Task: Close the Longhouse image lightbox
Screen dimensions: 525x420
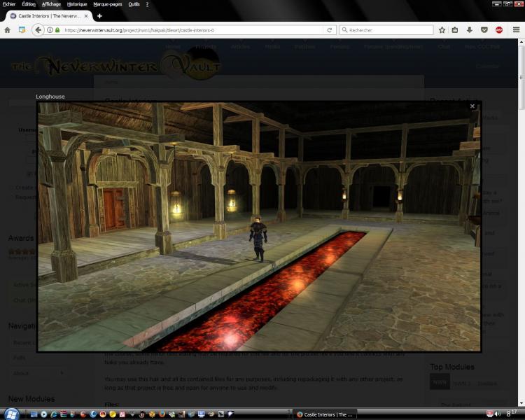Action: click(x=472, y=106)
